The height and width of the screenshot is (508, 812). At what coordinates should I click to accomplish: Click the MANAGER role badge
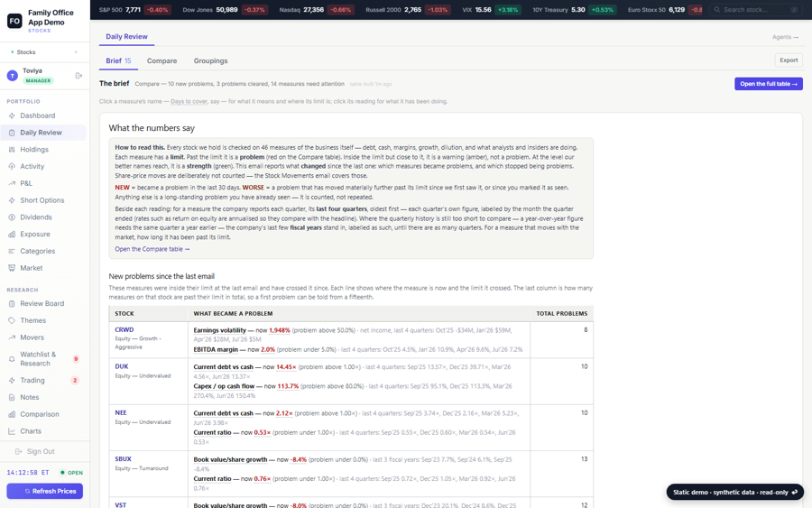38,81
